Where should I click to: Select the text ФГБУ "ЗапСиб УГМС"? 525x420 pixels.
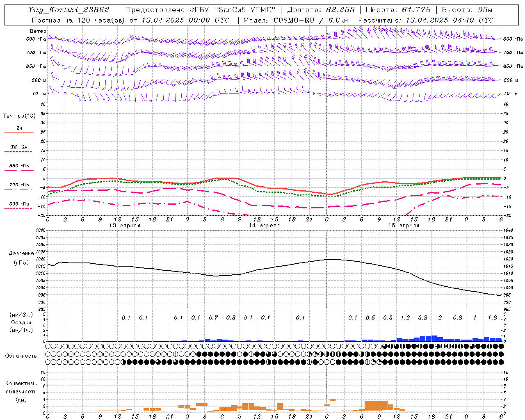tap(233, 10)
